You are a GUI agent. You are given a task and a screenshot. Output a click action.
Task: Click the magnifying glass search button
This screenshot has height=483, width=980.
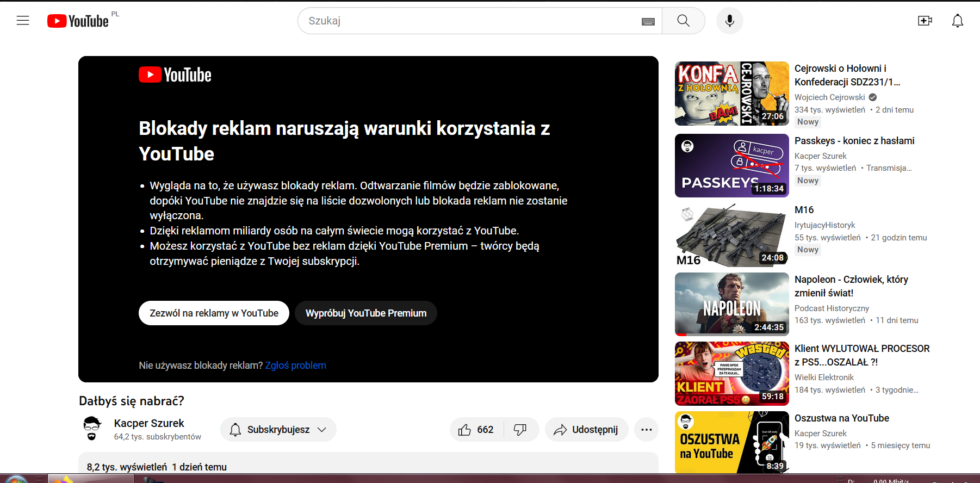[x=684, y=21]
